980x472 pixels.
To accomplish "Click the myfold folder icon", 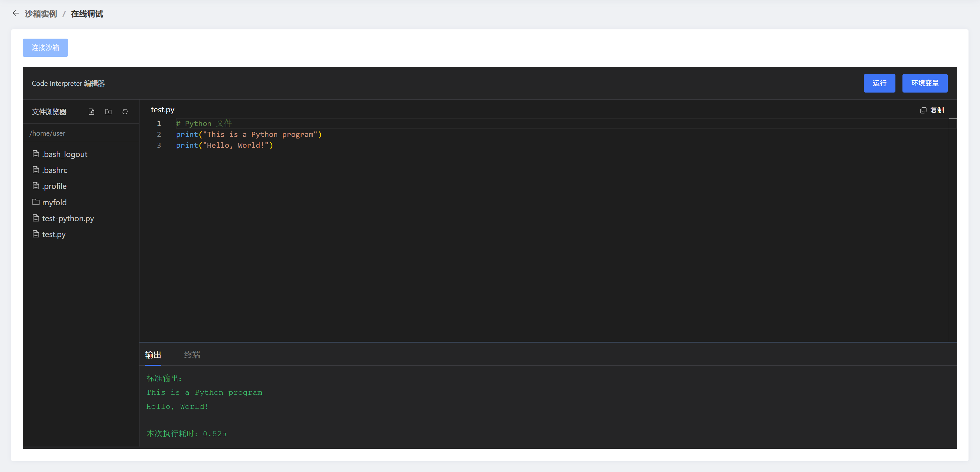I will point(36,202).
